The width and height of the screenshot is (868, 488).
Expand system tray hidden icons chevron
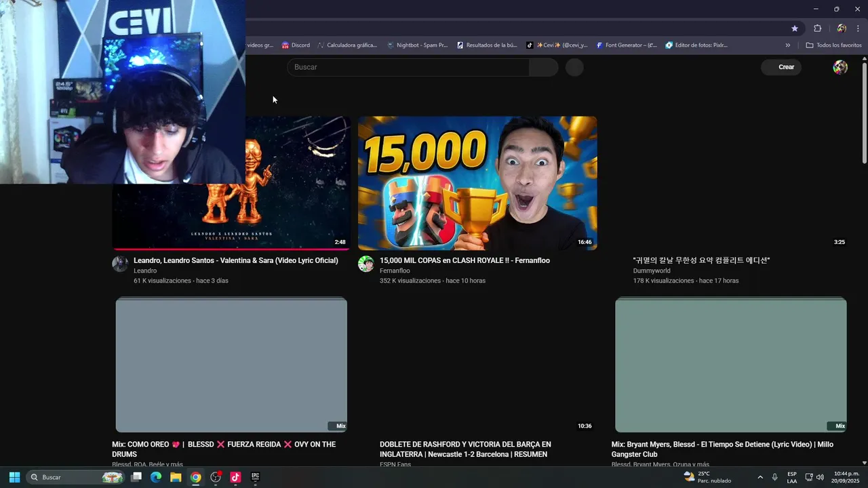(760, 477)
